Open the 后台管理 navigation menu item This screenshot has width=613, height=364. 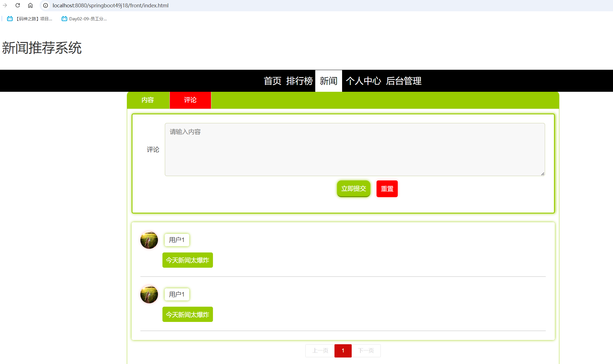coord(403,81)
